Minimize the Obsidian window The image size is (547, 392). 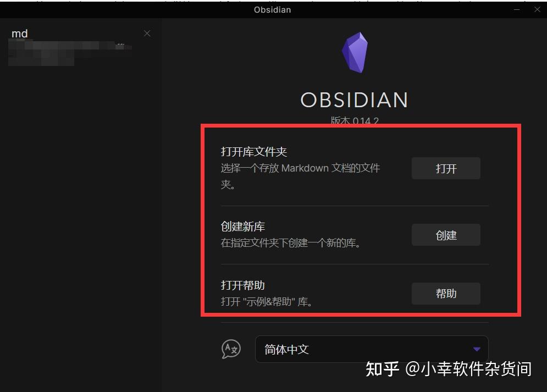click(x=517, y=10)
